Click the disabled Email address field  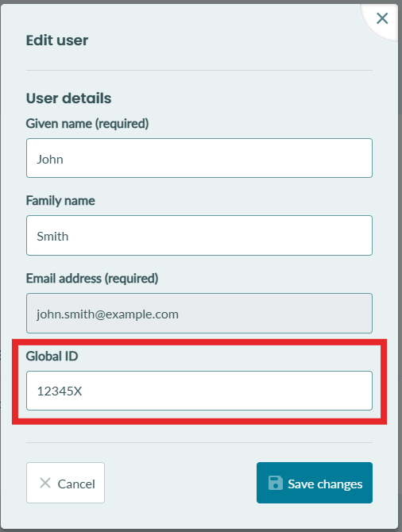[x=199, y=313]
